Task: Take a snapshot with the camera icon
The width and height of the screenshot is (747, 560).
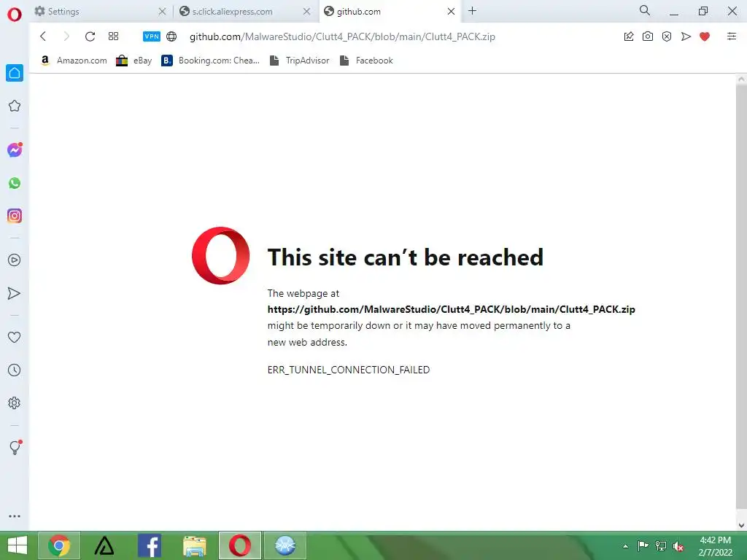Action: (x=648, y=36)
